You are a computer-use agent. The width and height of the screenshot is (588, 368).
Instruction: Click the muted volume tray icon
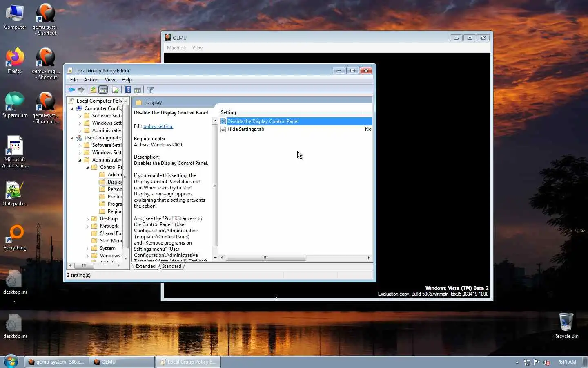[547, 362]
